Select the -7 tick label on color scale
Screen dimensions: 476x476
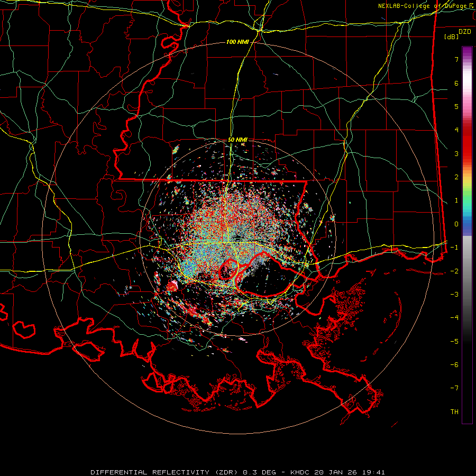tap(454, 388)
